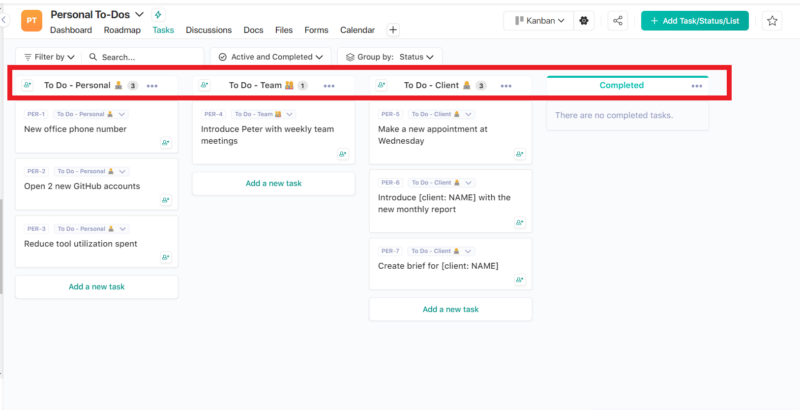
Task: Select the Tasks tab
Action: pos(163,30)
